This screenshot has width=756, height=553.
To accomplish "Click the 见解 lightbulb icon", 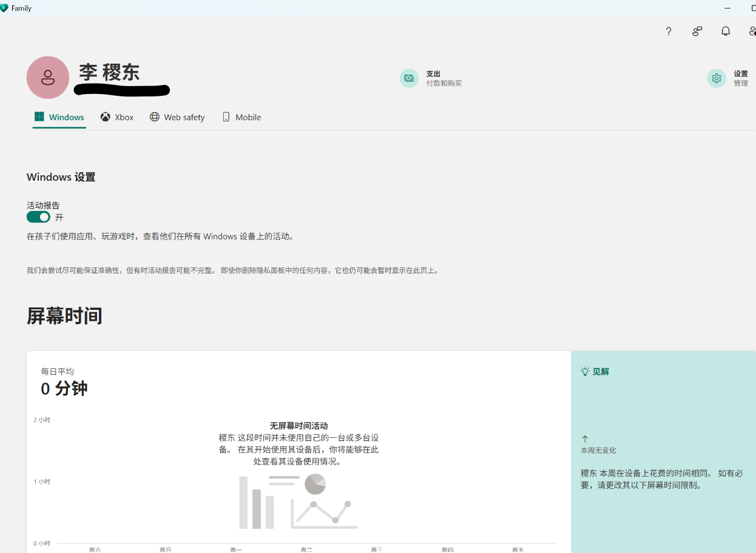I will point(585,371).
